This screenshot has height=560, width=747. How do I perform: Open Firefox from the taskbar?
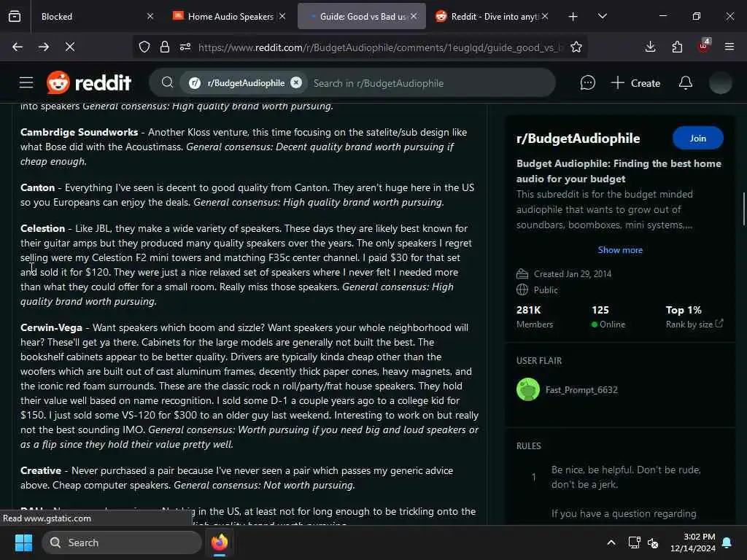(219, 542)
